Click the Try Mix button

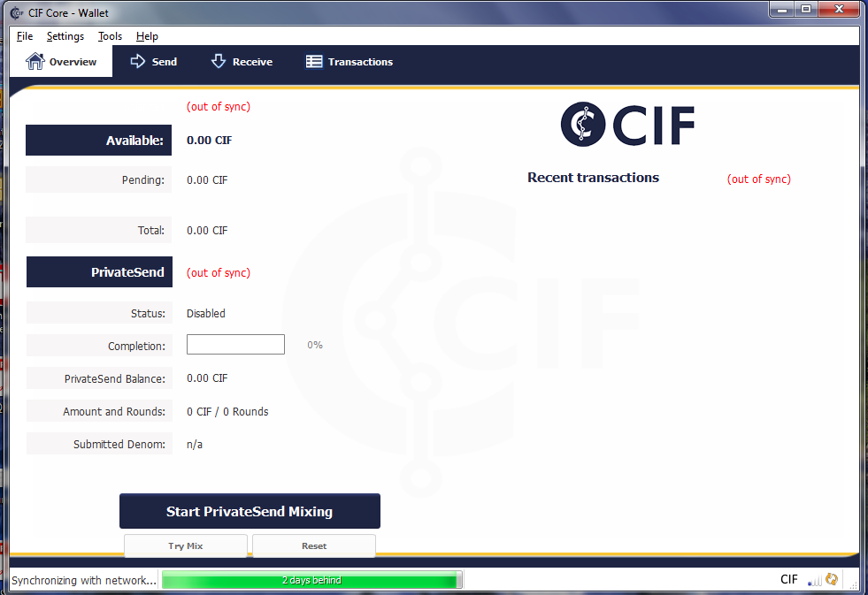(x=186, y=545)
